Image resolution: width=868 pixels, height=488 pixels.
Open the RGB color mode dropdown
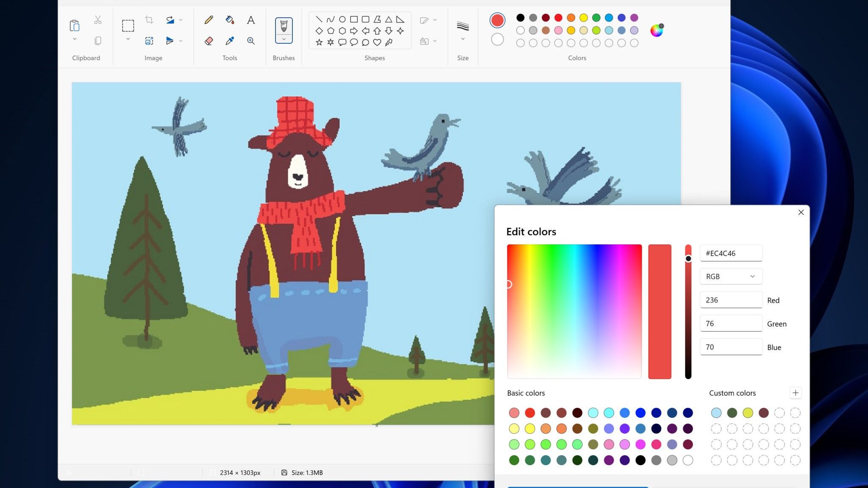pyautogui.click(x=731, y=276)
